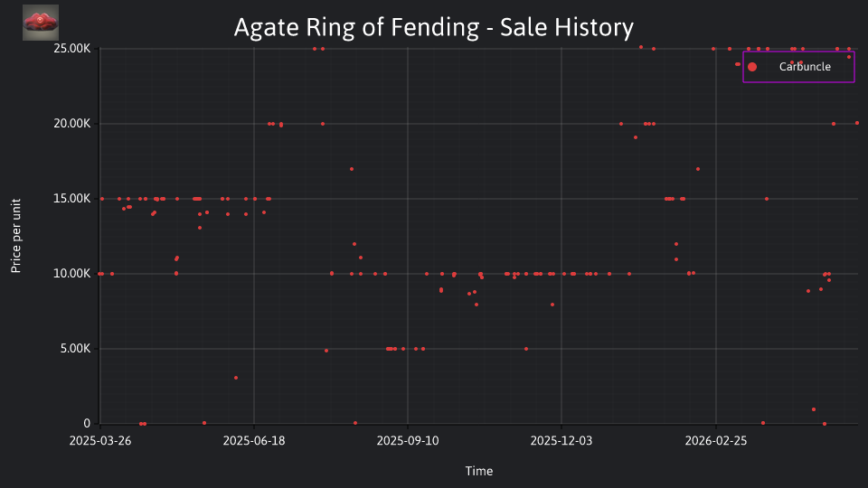Image resolution: width=868 pixels, height=488 pixels.
Task: Select the lone 5K sale point in November 2025
Action: (x=526, y=349)
